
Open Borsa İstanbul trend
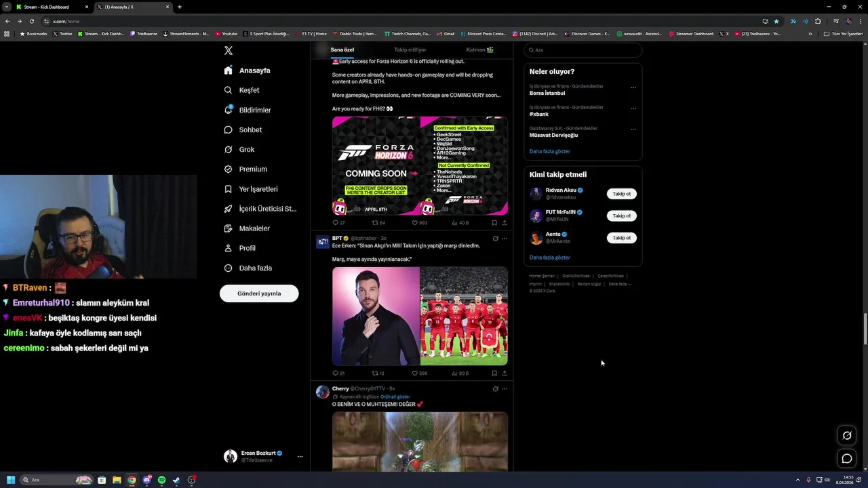pyautogui.click(x=547, y=93)
